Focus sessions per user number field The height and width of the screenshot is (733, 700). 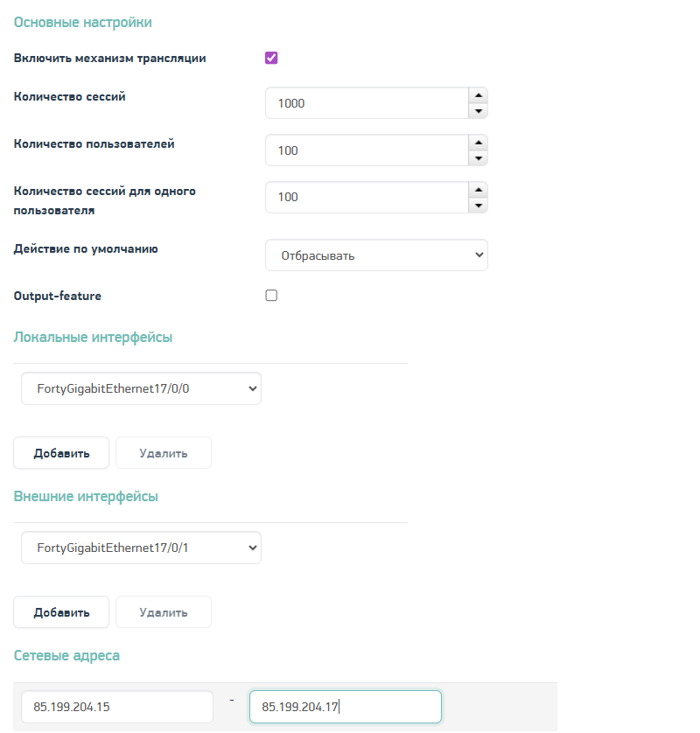click(x=367, y=198)
